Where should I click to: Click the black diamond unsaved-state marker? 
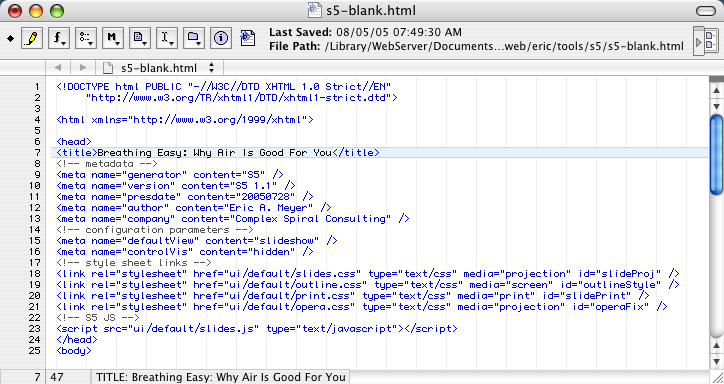pyautogui.click(x=10, y=39)
